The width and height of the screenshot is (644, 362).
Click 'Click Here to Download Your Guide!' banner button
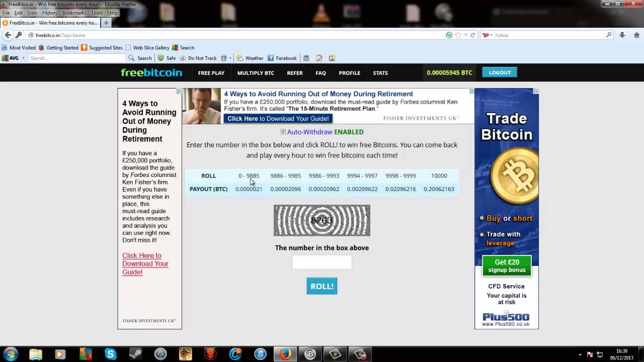278,119
